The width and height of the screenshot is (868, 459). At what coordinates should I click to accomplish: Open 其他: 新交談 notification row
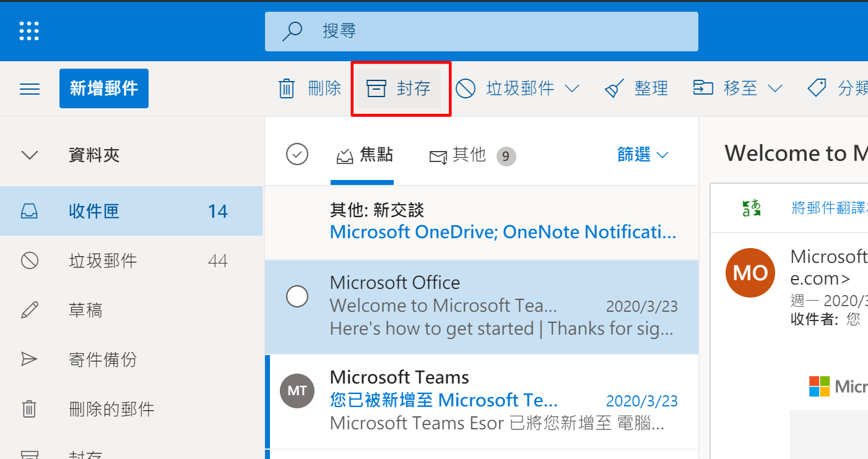point(482,222)
